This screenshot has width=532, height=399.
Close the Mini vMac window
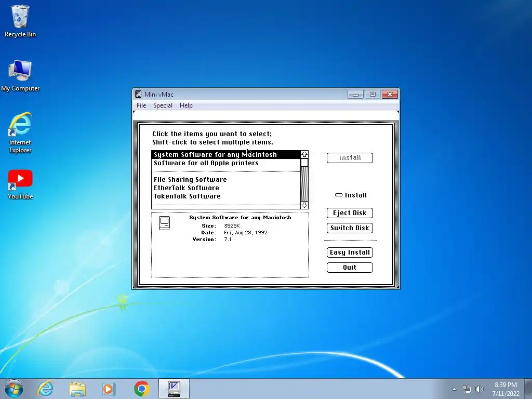point(390,95)
